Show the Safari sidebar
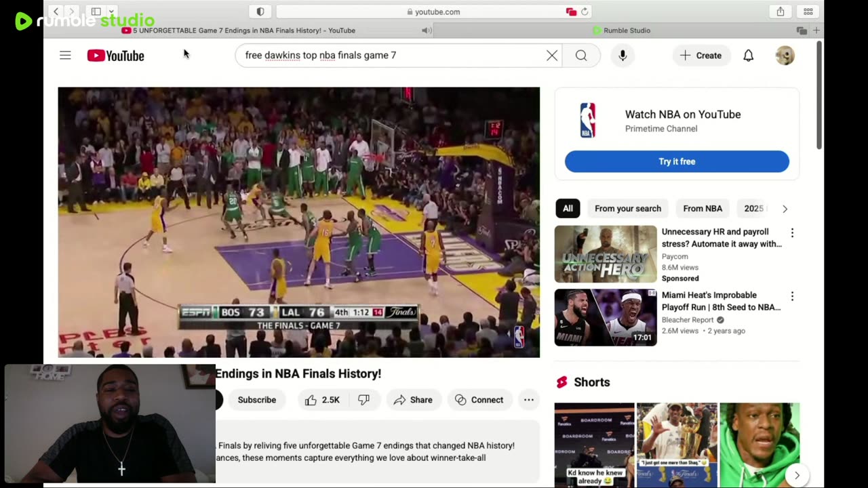This screenshot has width=868, height=488. [x=96, y=12]
